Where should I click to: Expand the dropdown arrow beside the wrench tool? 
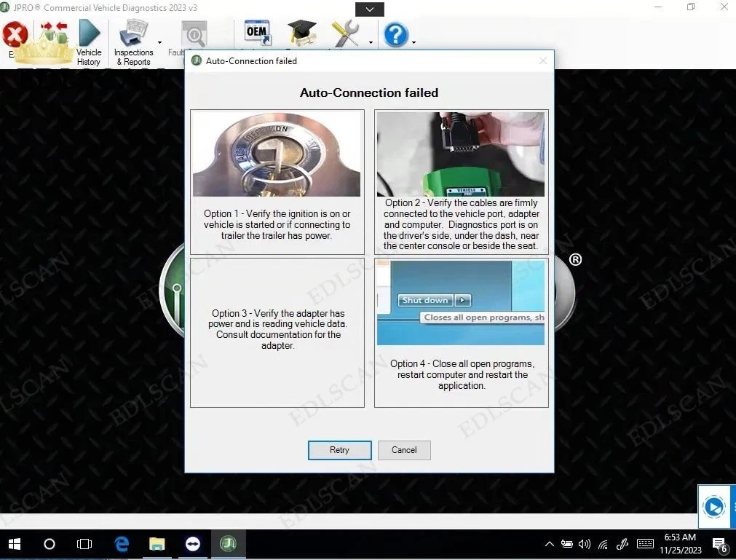pos(371,43)
